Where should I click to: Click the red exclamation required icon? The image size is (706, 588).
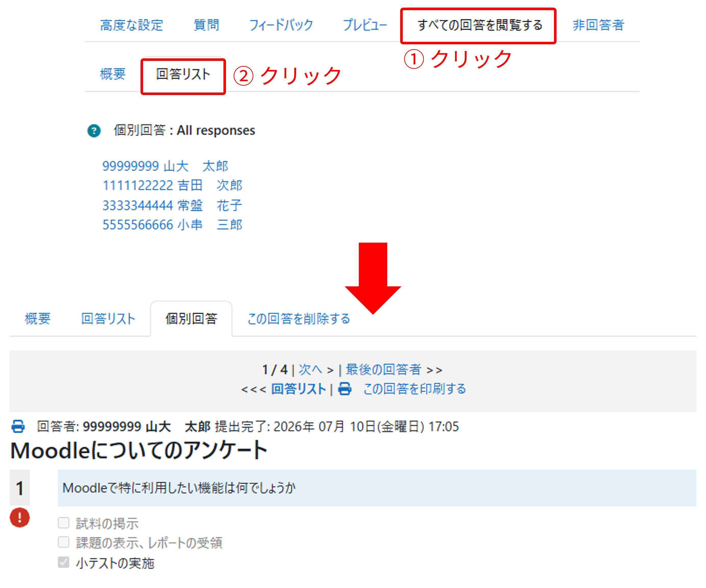19,517
